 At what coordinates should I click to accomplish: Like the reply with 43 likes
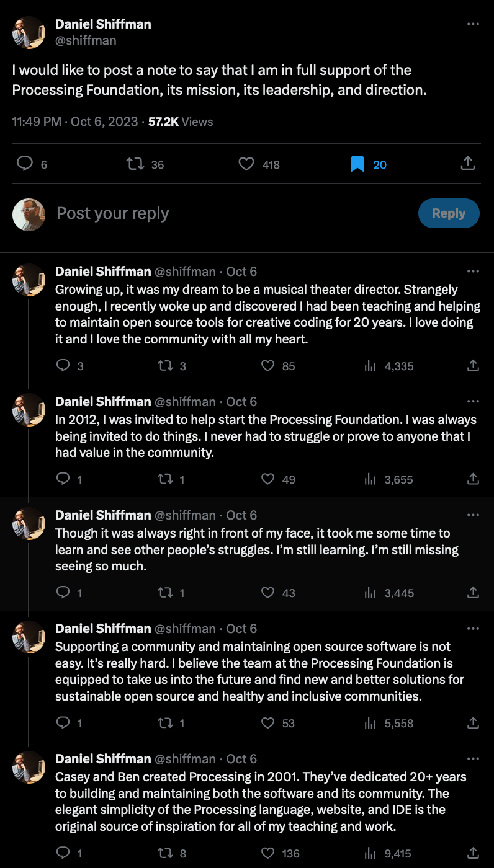[267, 593]
